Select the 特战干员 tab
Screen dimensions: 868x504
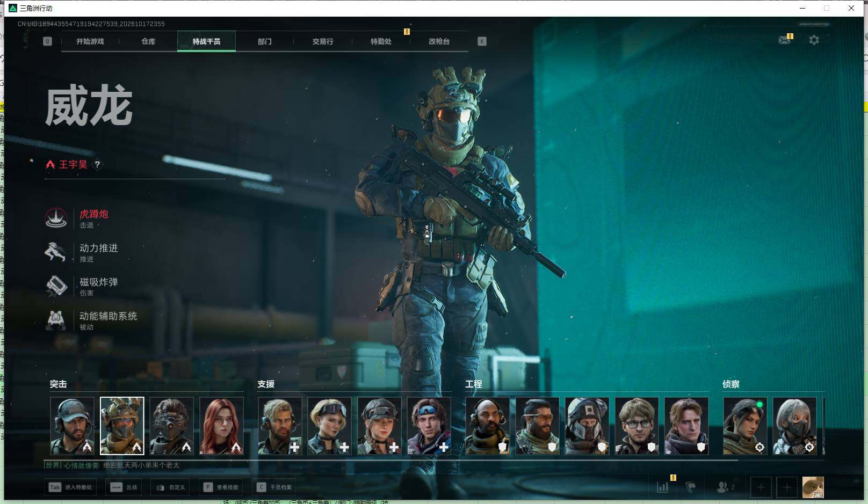coord(206,41)
